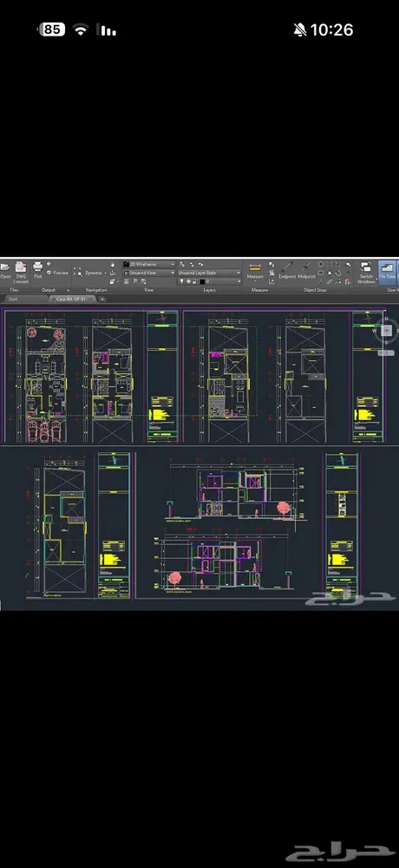Viewport: 399px width, 868px height.
Task: Click the third Layers panel tool icon
Action: pos(201,265)
